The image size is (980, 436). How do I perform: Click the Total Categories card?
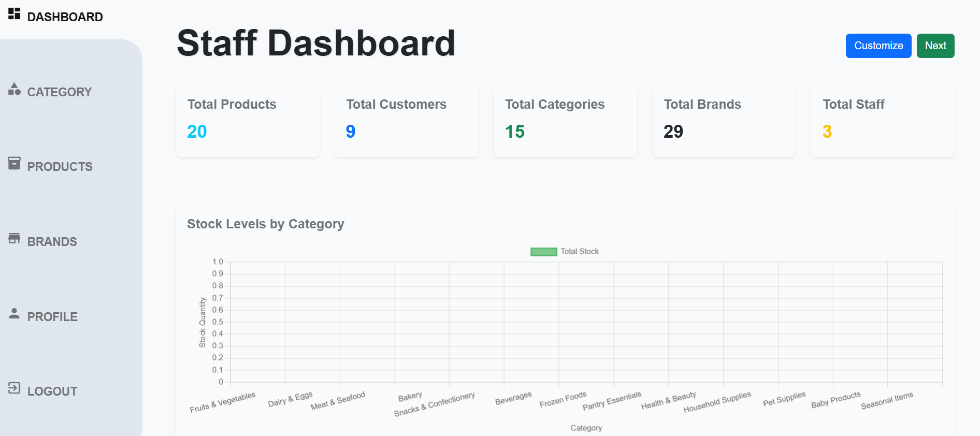tap(565, 121)
